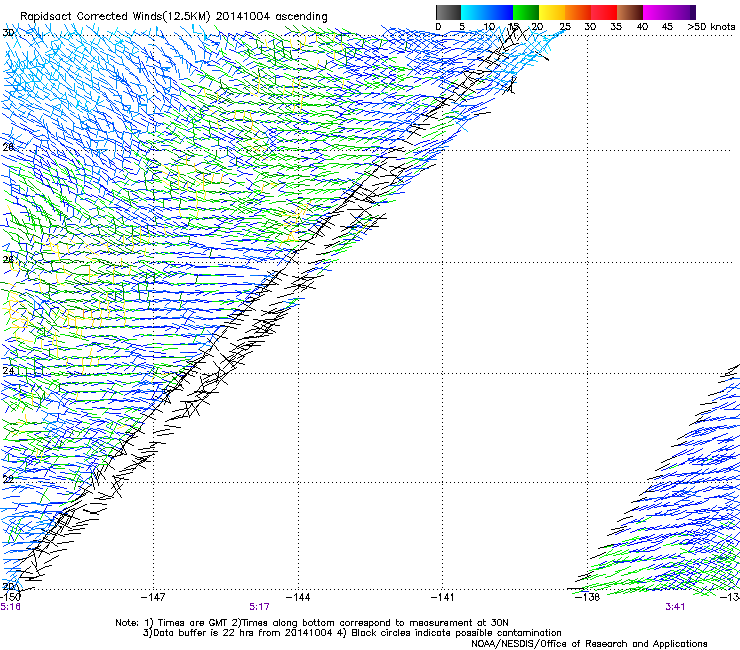Pick the brown 35–40 knots legend segment

pos(630,12)
